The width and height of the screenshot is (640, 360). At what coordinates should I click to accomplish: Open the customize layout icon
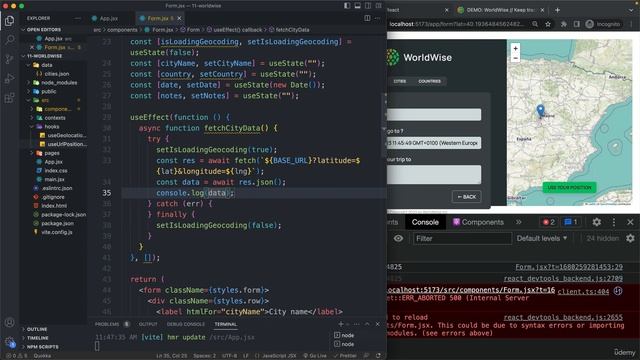379,6
